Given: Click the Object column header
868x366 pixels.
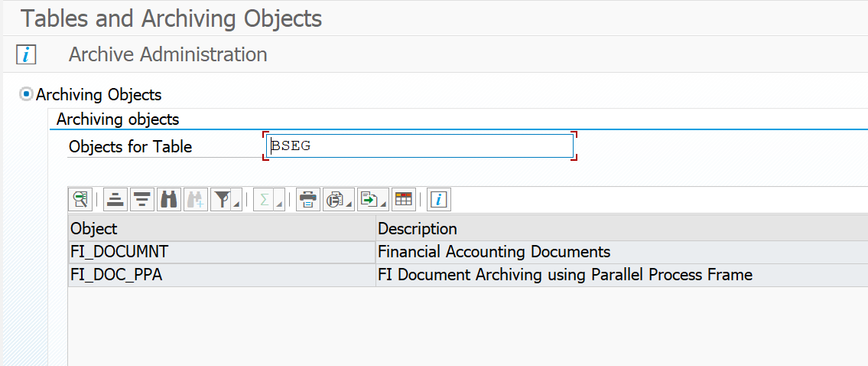Looking at the screenshot, I should click(222, 228).
